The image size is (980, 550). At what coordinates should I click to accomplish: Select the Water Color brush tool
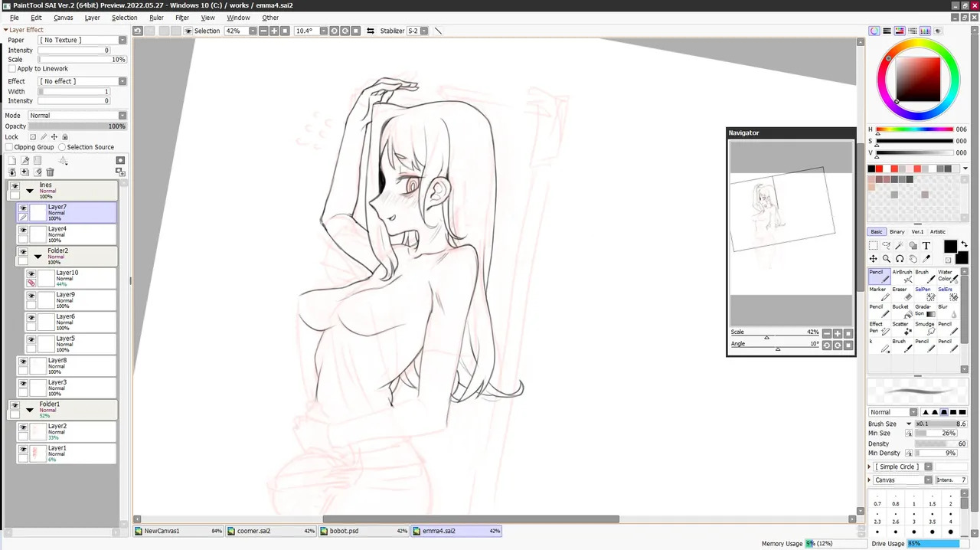[948, 276]
